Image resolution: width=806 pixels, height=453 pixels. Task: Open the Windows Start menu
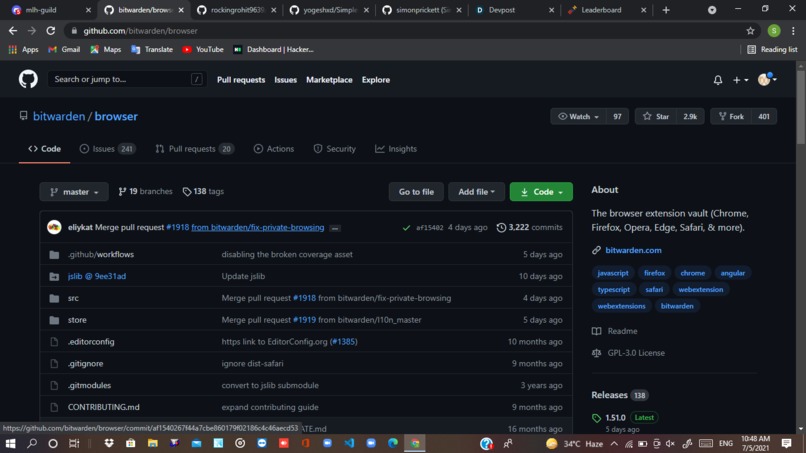(x=10, y=443)
